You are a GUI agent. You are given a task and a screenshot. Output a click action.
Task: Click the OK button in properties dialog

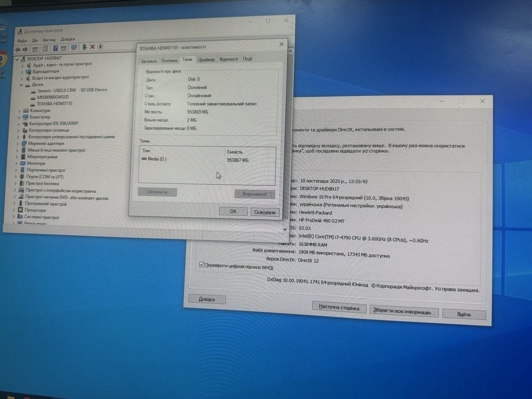tap(233, 211)
